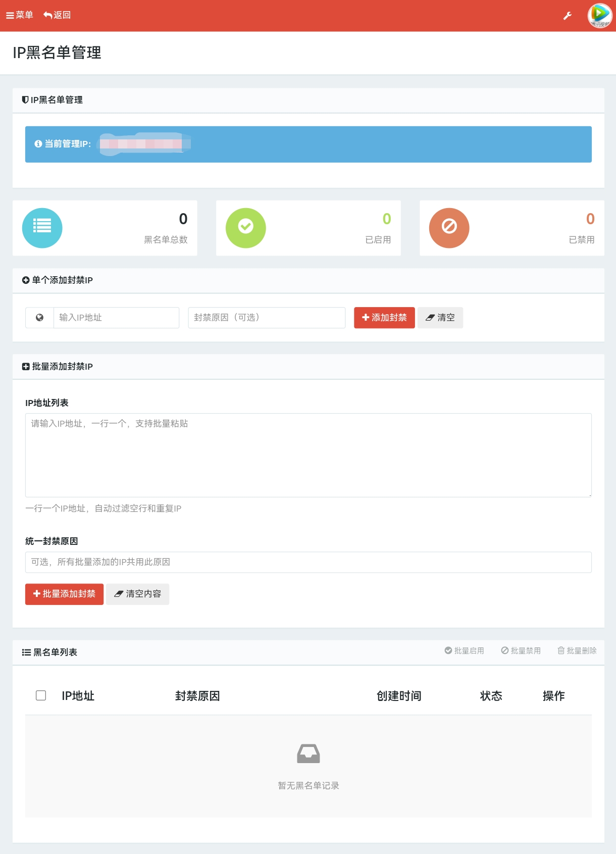Focus the IP地址列表 textarea

click(309, 455)
